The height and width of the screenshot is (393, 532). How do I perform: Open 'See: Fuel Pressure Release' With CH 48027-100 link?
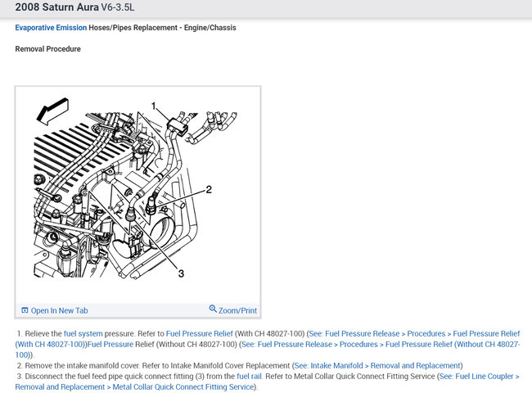click(268, 339)
